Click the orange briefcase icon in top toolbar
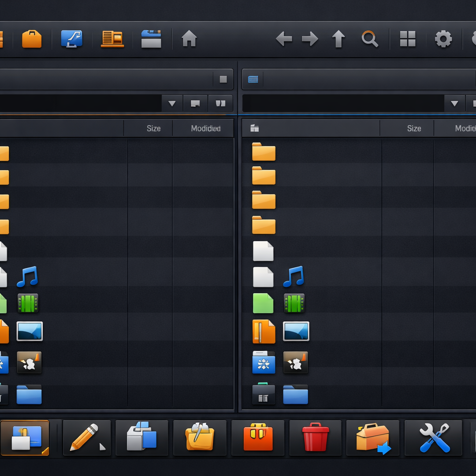 click(32, 39)
